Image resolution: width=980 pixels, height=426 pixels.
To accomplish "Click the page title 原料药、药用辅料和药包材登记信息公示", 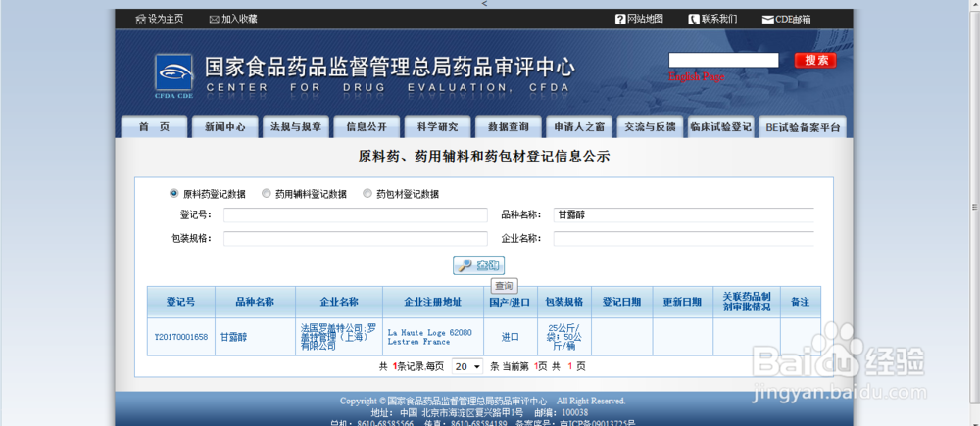I will click(484, 156).
